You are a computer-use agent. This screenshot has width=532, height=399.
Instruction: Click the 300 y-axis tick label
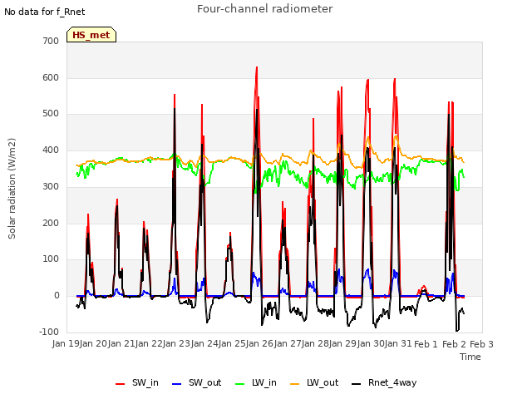pyautogui.click(x=51, y=186)
